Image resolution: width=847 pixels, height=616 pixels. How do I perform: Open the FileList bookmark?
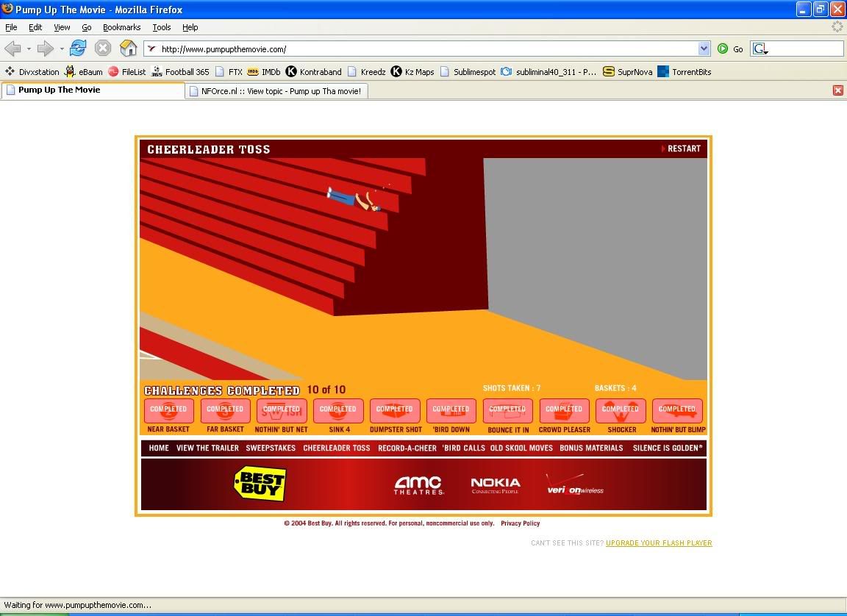point(127,71)
